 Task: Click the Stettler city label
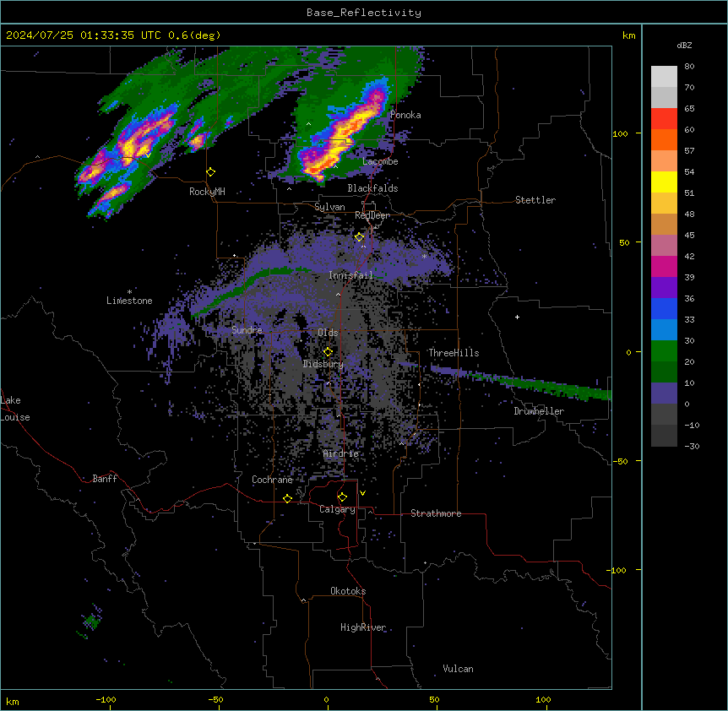tap(535, 200)
